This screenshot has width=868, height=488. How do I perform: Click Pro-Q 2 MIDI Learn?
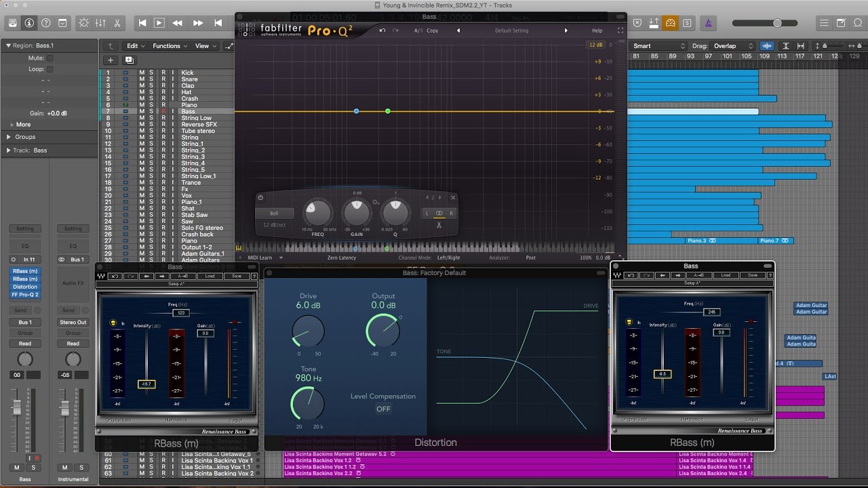pos(260,258)
